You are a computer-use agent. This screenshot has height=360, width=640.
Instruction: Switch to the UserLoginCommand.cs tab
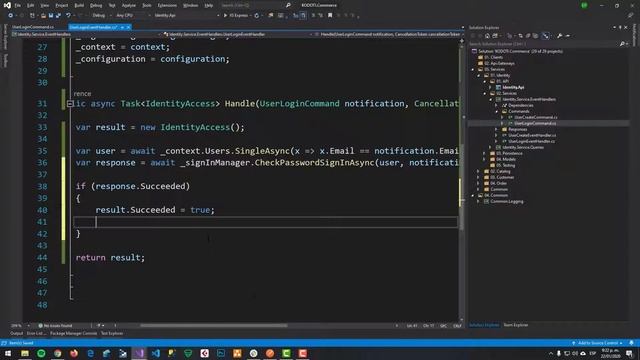click(33, 27)
